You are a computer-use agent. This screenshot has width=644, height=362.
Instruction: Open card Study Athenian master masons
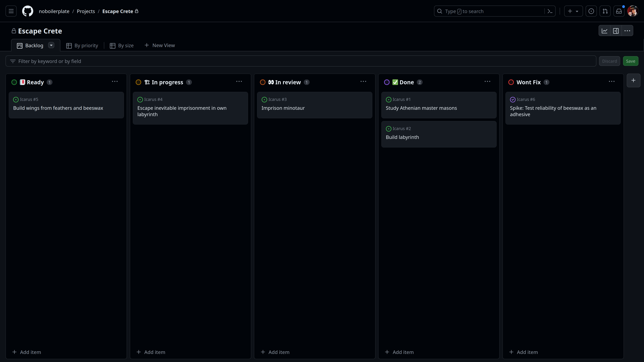coord(421,108)
